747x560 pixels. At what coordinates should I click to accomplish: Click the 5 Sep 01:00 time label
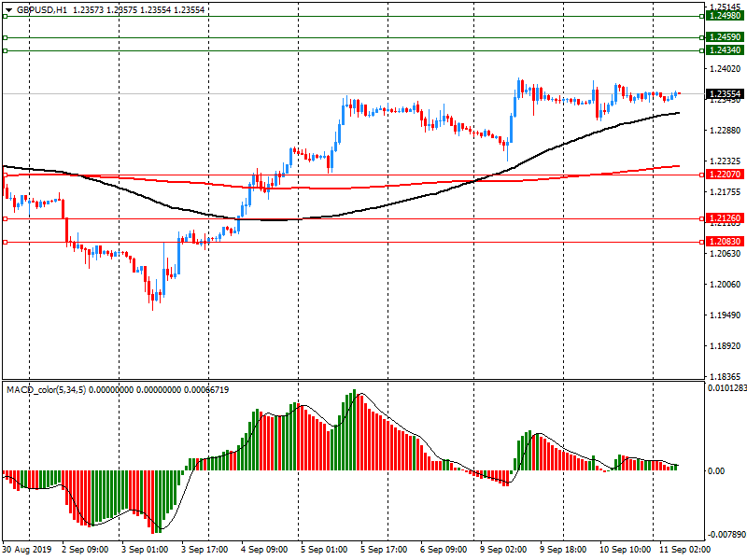point(324,550)
